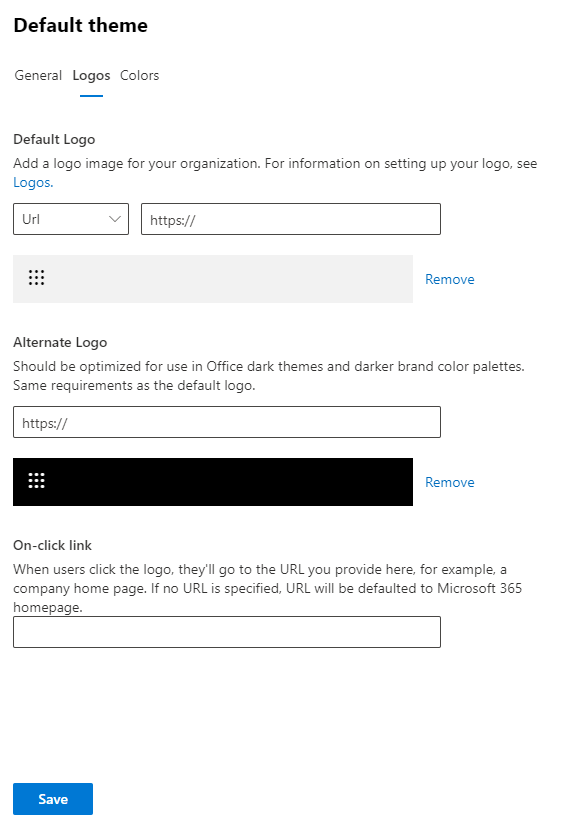Save the theme changes
Screen dimensions: 571x823
click(53, 799)
